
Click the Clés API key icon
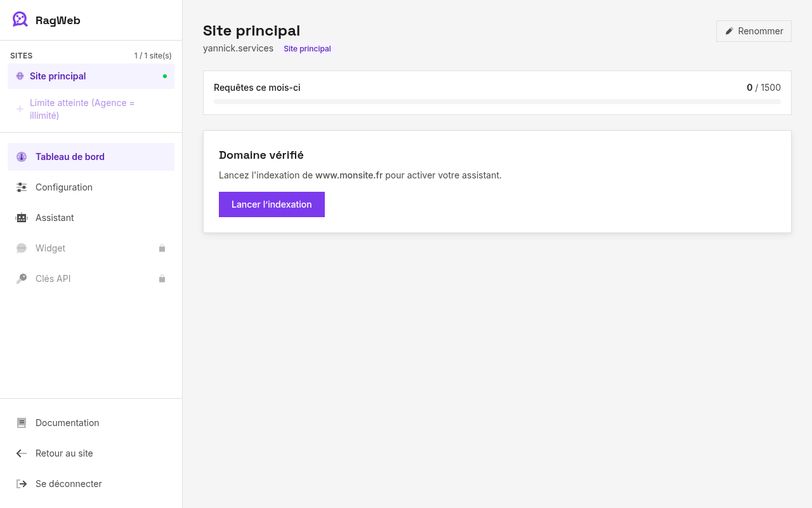[x=22, y=279]
